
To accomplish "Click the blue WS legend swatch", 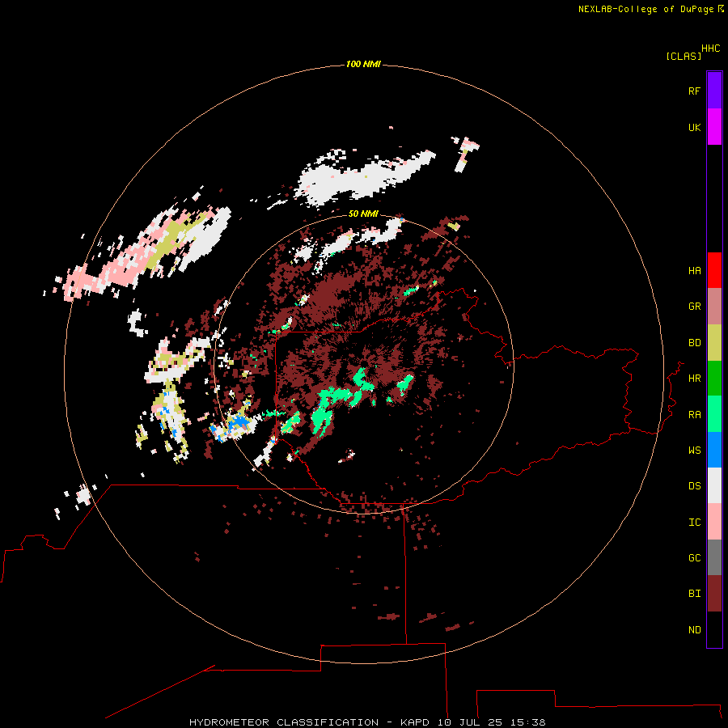I will 714,450.
